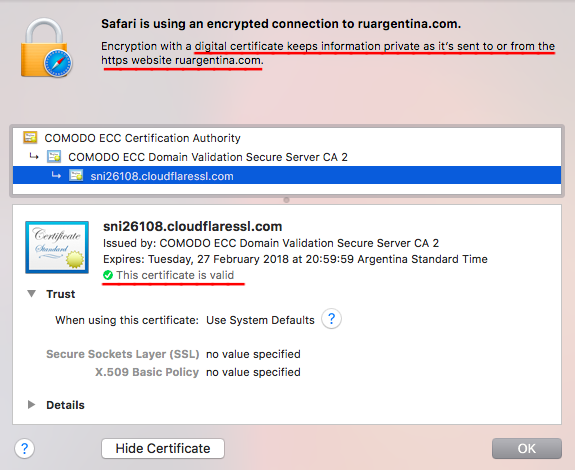Click the Hide Certificate button

click(163, 448)
